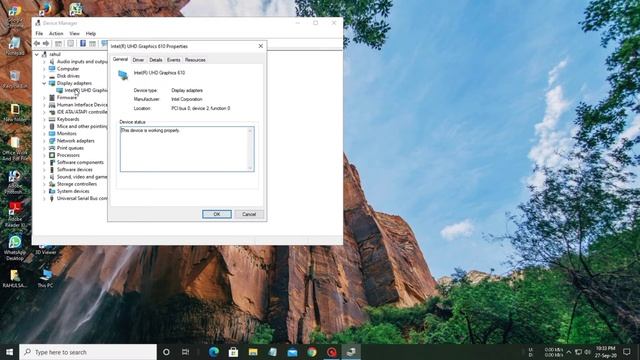Click the Disk drives category icon
This screenshot has height=360, width=640.
click(52, 76)
